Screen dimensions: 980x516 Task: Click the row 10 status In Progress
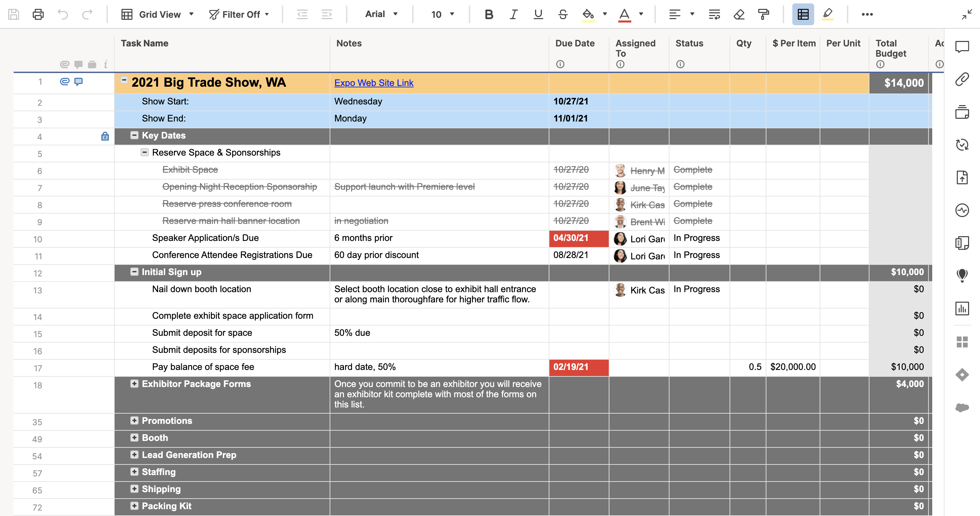click(x=697, y=238)
